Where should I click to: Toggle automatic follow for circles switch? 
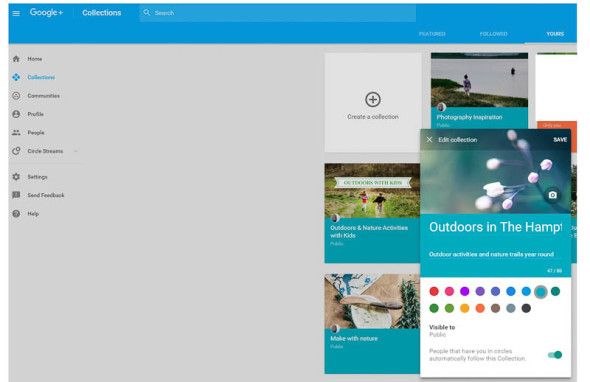555,355
